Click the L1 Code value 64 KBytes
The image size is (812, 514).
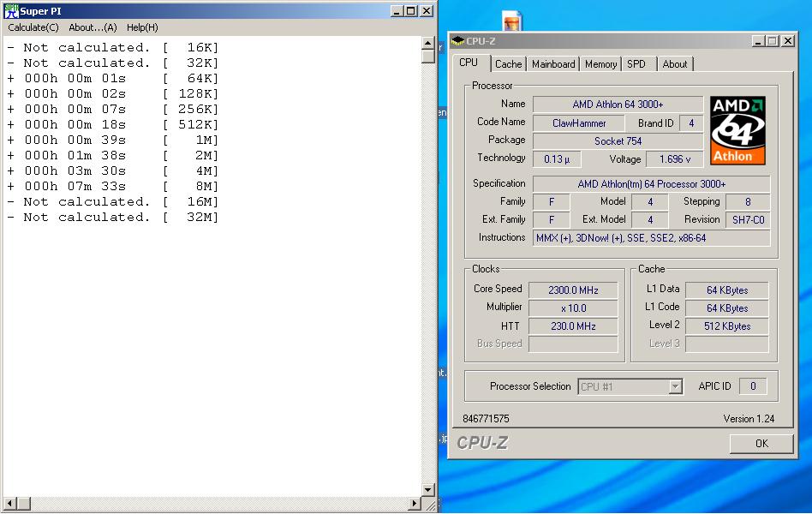(x=727, y=308)
